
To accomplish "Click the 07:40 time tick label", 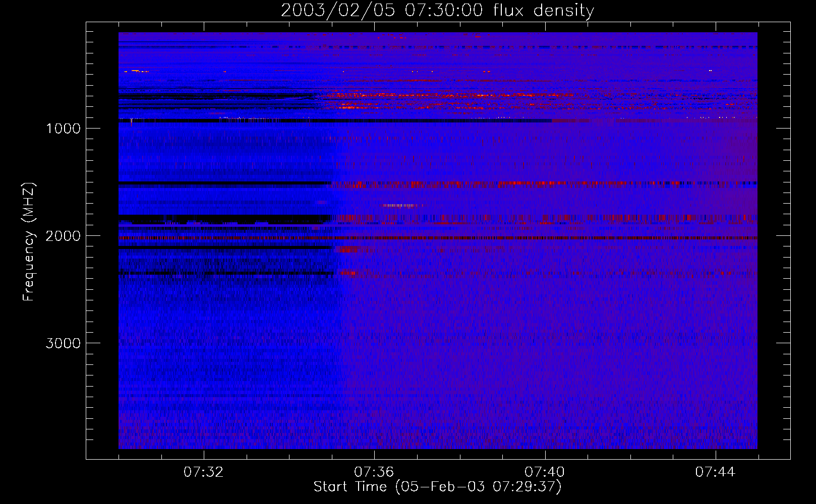I will 545,472.
